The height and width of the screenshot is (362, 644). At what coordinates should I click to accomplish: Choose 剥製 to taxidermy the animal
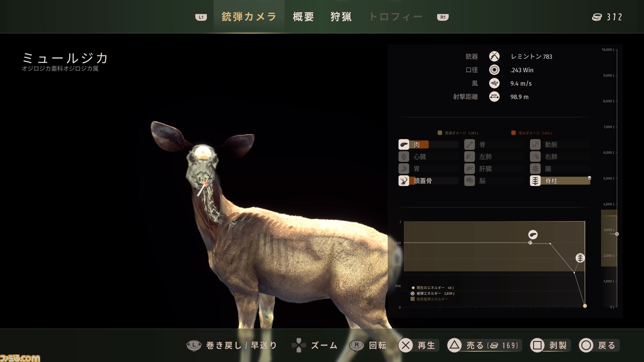(549, 345)
